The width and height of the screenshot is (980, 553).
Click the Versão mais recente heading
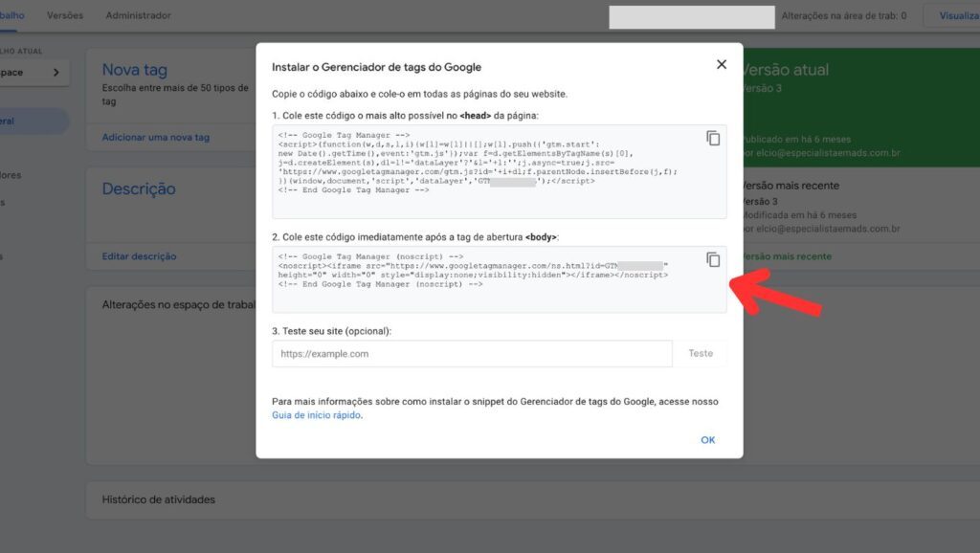coord(791,186)
